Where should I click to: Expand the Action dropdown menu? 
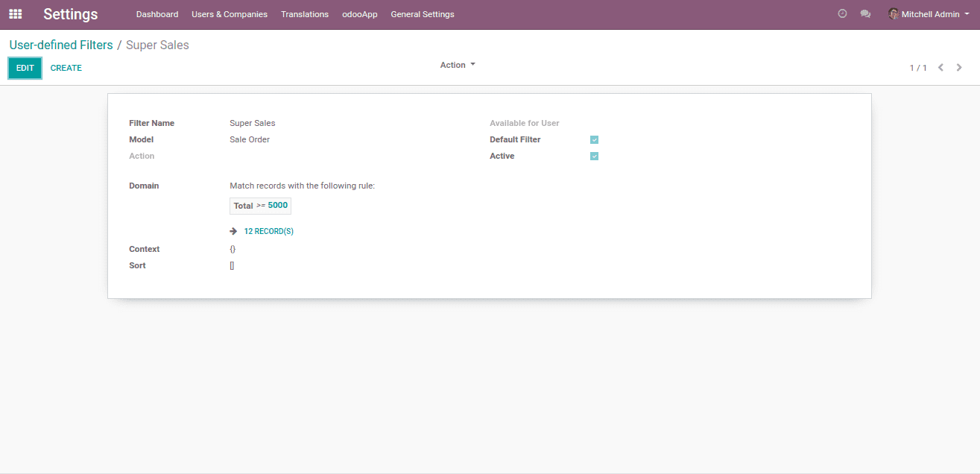[x=458, y=65]
